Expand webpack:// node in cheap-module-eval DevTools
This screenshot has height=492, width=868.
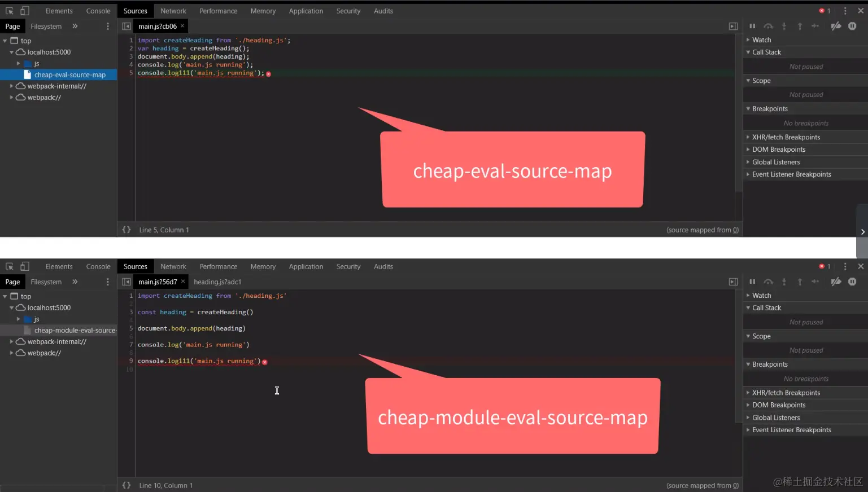click(x=11, y=353)
